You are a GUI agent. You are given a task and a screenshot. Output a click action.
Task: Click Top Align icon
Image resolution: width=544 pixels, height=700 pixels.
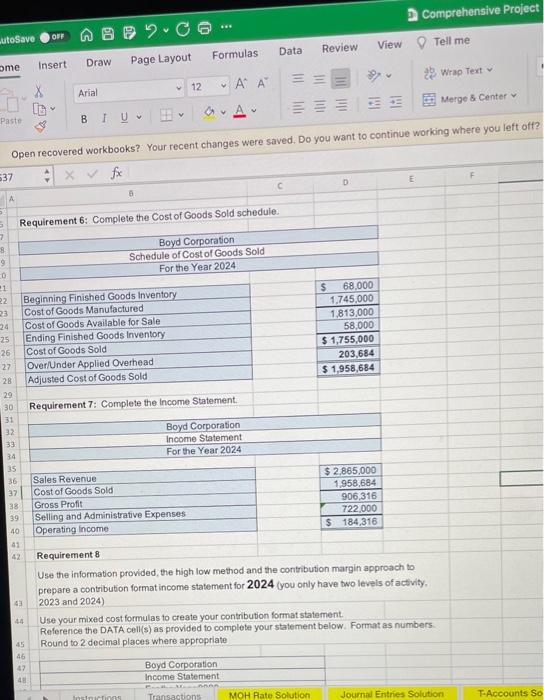[298, 79]
